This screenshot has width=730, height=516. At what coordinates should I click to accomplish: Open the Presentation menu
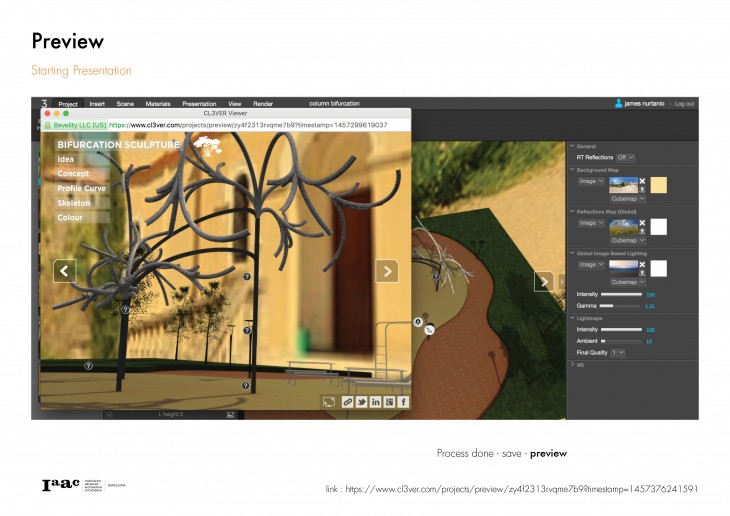(198, 104)
